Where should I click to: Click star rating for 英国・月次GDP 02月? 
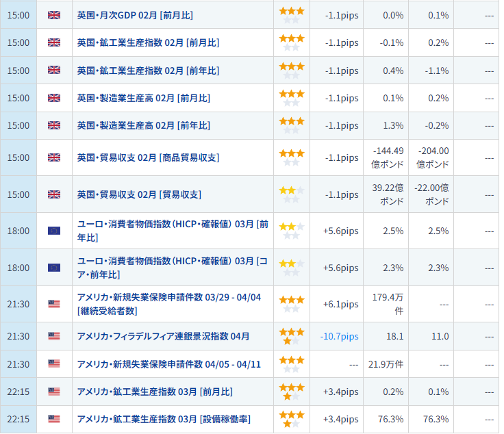tap(291, 14)
